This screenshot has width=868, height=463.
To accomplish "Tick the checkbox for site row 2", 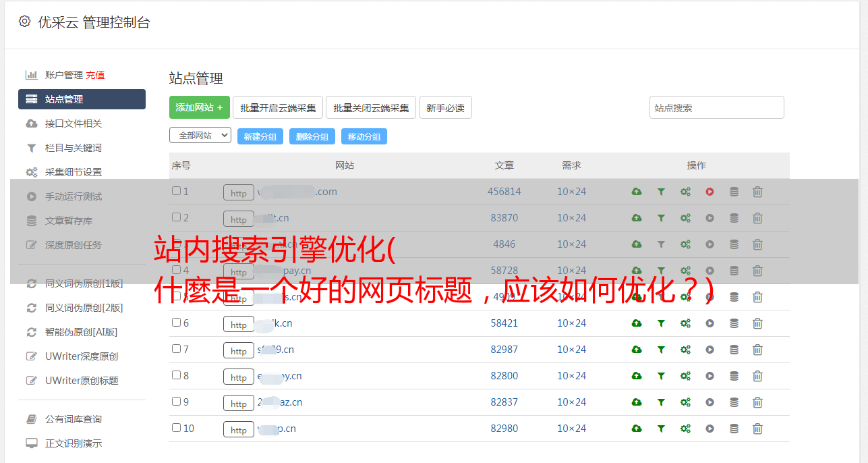I will pyautogui.click(x=176, y=217).
